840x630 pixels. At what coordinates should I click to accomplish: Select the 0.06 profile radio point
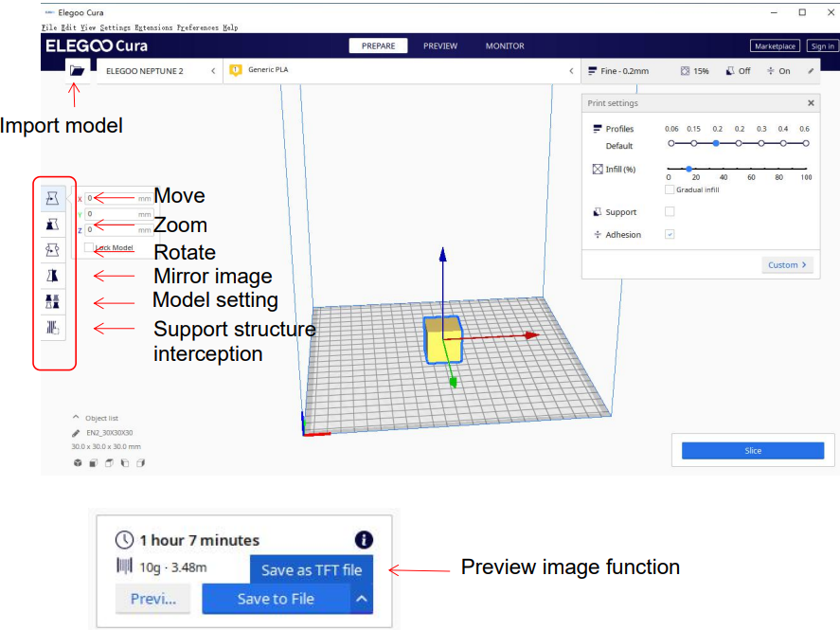click(x=671, y=143)
